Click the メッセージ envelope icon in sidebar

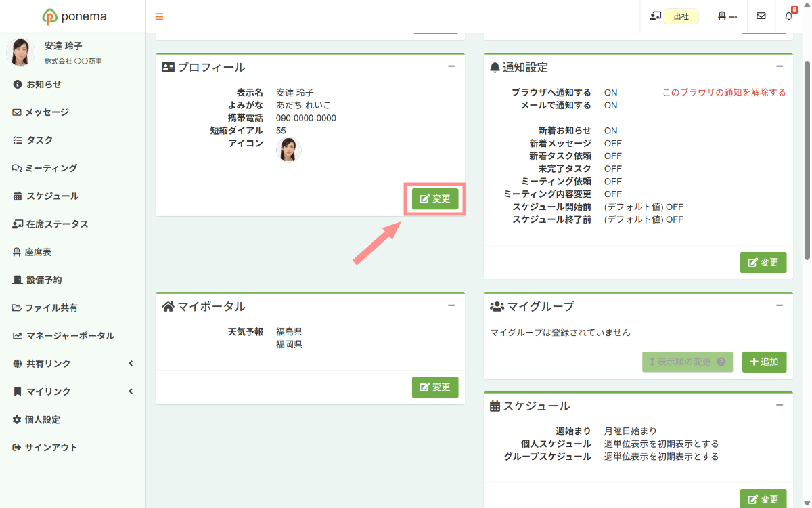[18, 112]
